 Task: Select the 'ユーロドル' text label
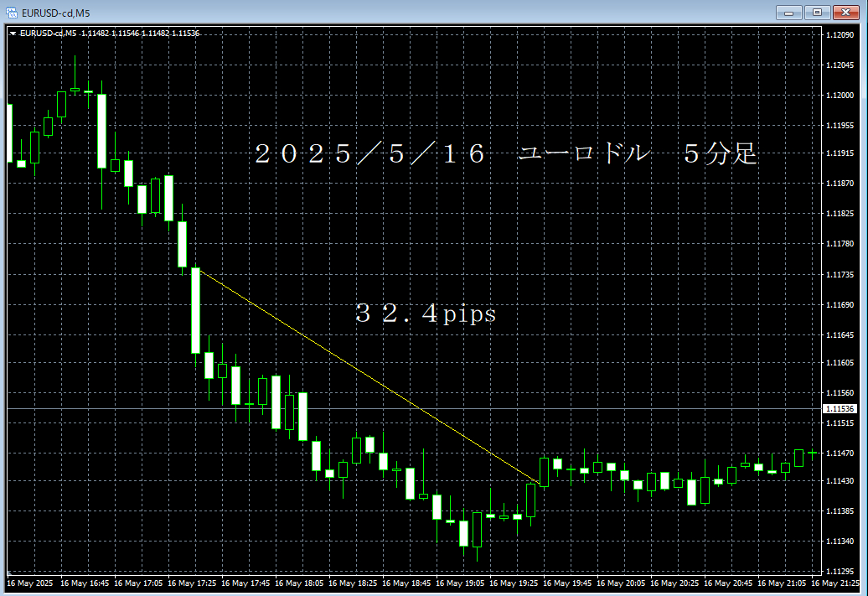[583, 153]
